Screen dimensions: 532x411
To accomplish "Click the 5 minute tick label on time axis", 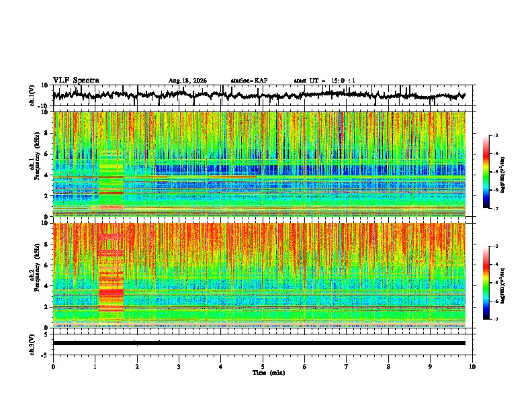I will click(263, 367).
